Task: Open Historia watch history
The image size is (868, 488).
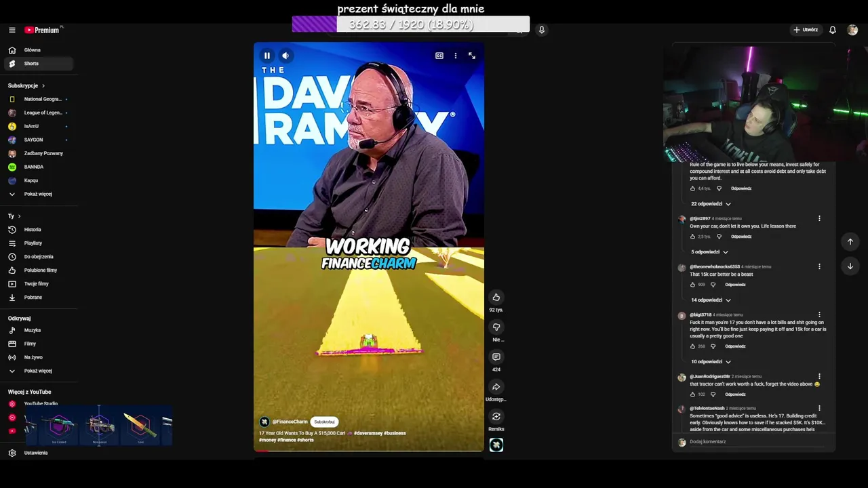Action: pos(39,230)
